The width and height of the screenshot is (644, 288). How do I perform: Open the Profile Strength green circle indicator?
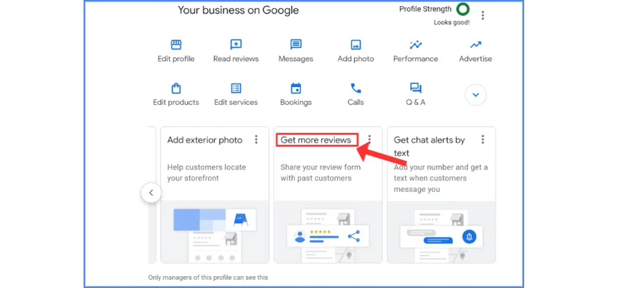point(463,9)
